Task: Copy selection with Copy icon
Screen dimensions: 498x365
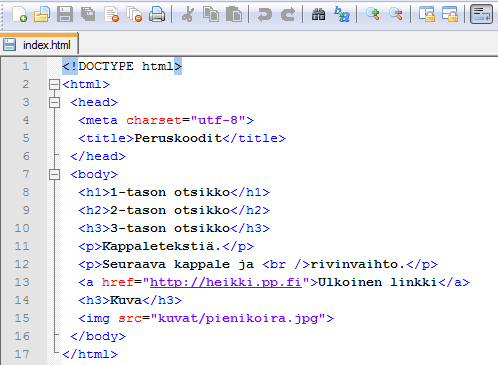Action: point(211,15)
